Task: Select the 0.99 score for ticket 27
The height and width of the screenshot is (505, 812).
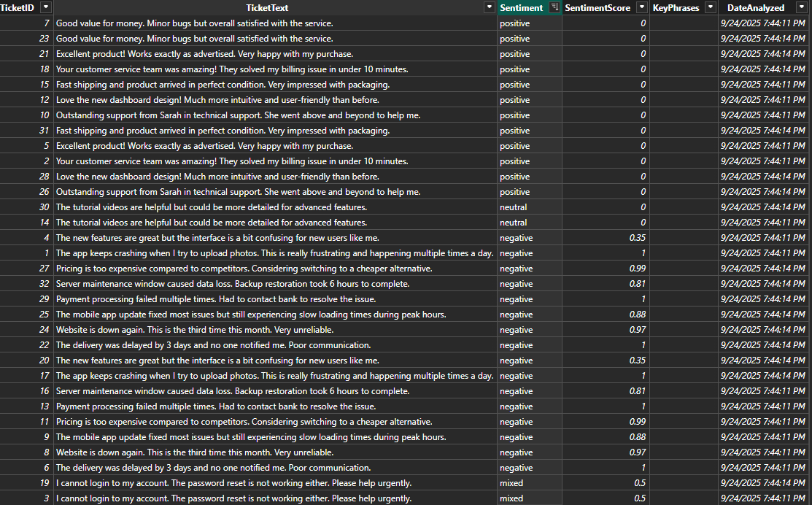Action: [x=635, y=268]
